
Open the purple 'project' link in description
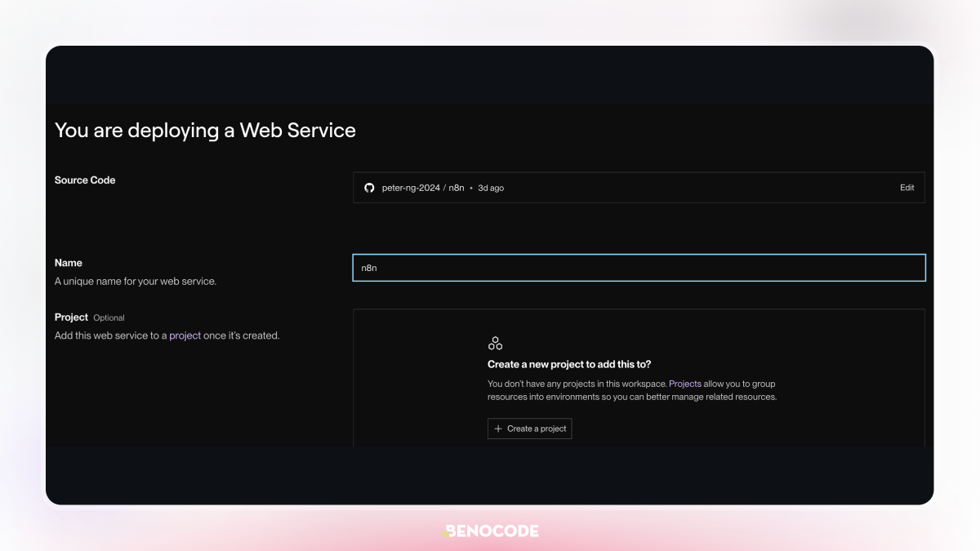pyautogui.click(x=185, y=335)
